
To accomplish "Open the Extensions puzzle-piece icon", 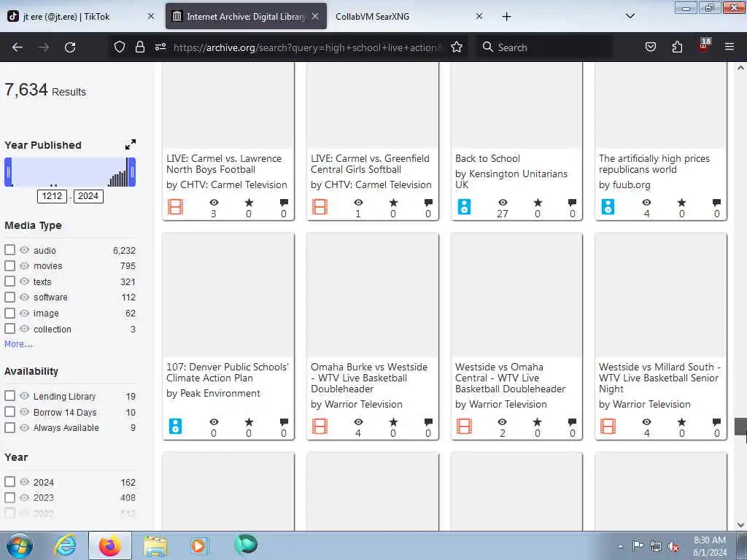I will pos(677,47).
